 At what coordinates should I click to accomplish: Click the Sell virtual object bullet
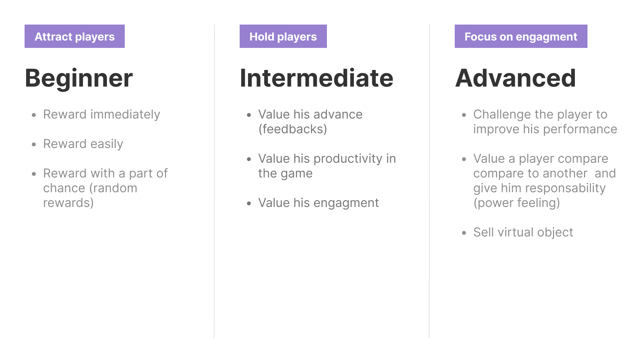[x=523, y=232]
